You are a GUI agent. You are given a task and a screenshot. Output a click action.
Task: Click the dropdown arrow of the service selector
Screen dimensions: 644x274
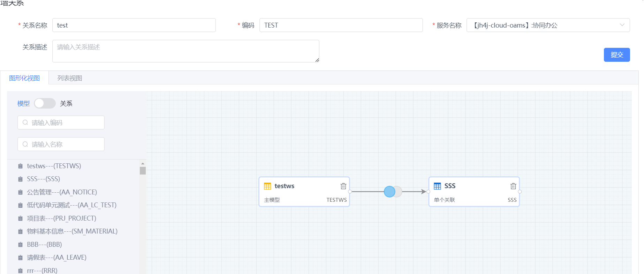point(622,25)
